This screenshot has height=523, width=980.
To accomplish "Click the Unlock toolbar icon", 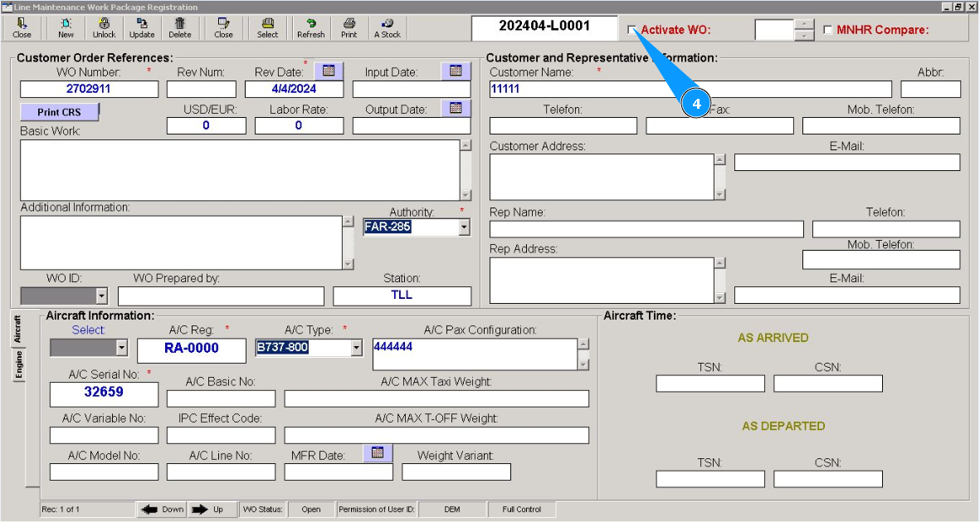I will pos(104,28).
